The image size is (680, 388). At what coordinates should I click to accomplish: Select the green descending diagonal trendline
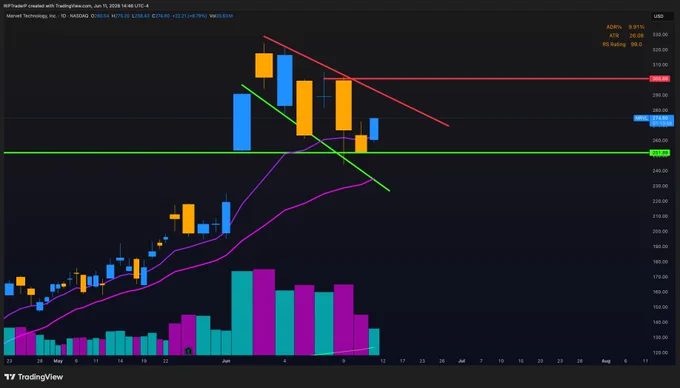[x=315, y=137]
